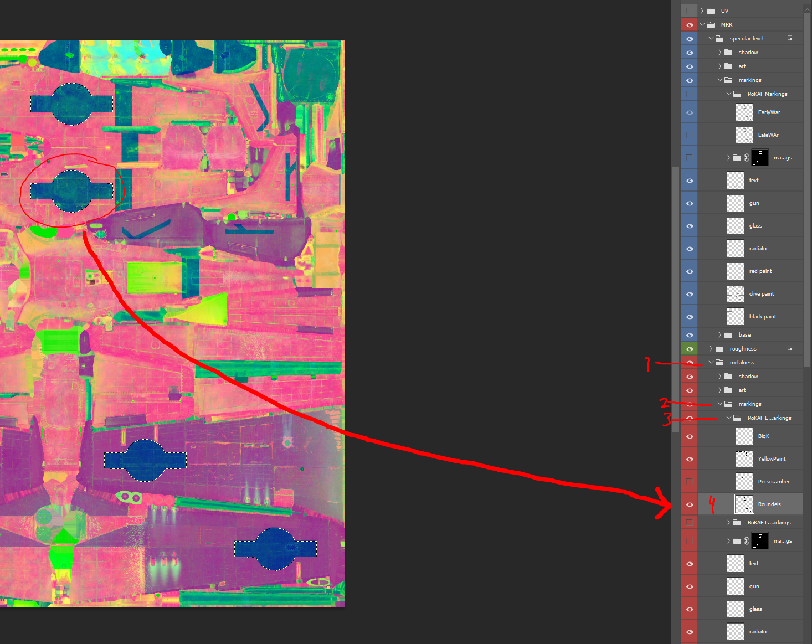Show the hidden LateWAr layer
Screen dimensions: 812x644
click(690, 135)
